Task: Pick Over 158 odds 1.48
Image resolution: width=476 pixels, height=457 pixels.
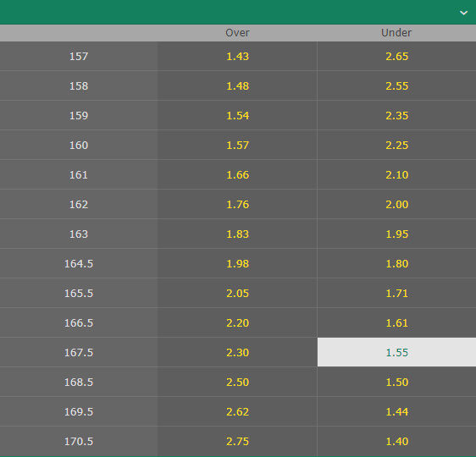Action: [237, 85]
